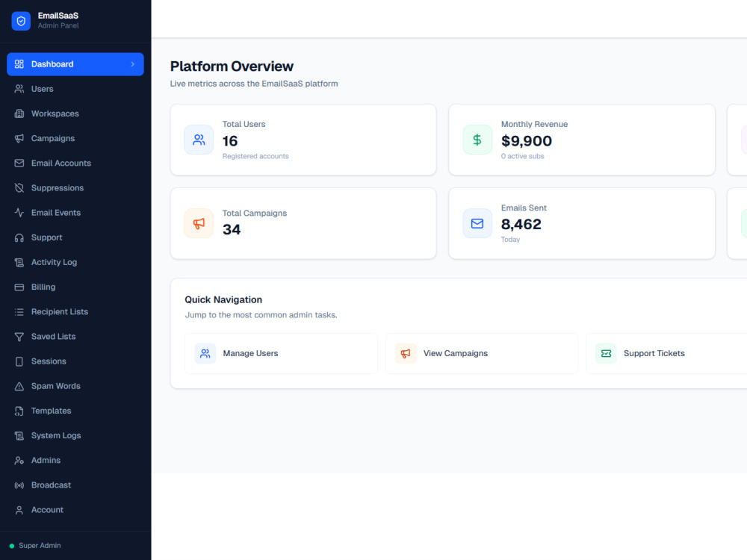The width and height of the screenshot is (747, 560).
Task: Click the Manage Users people icon
Action: tap(205, 353)
